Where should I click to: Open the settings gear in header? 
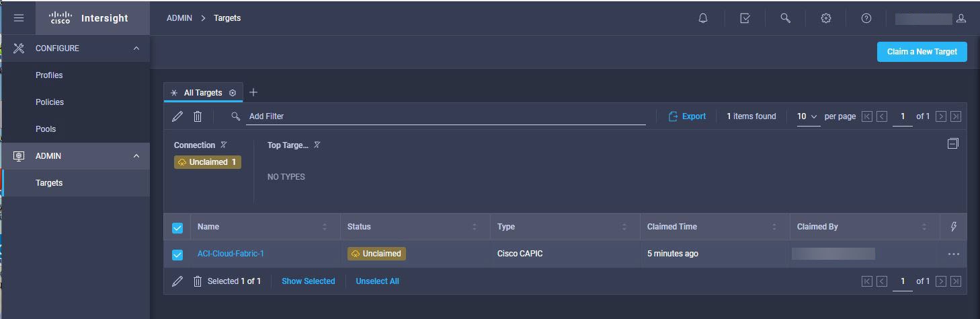[x=826, y=18]
